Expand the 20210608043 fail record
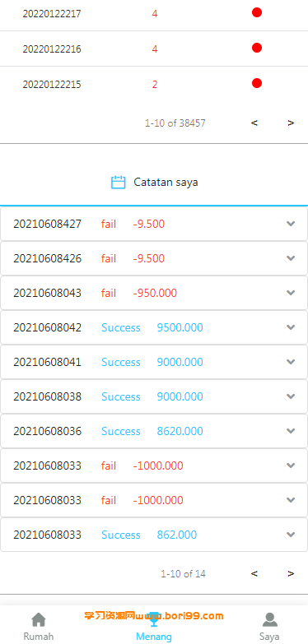The image size is (308, 644). (291, 293)
